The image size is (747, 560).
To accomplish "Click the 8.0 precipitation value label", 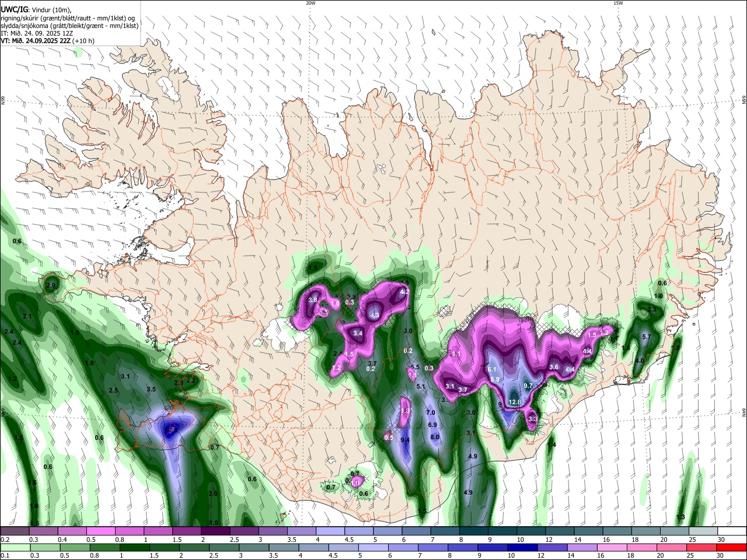I will 435,437.
